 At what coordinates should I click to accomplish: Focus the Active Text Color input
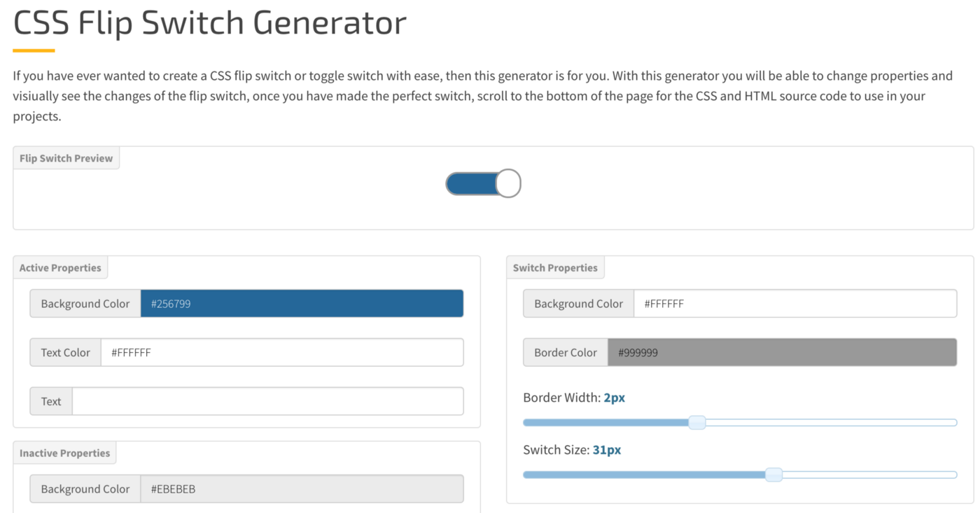point(281,353)
